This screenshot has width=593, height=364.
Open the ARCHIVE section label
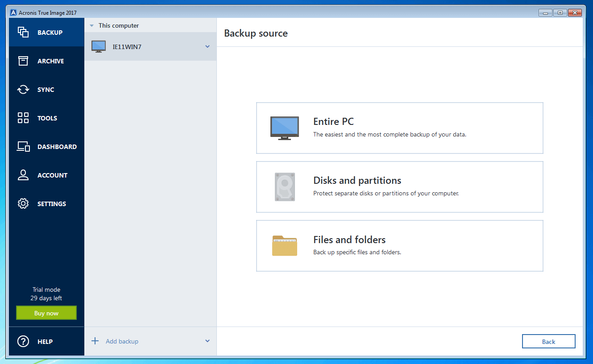tap(51, 61)
